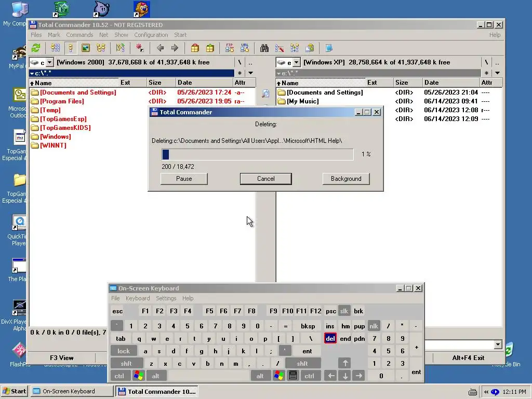The width and height of the screenshot is (532, 399).
Task: Toggle the nlk key on the On-Screen Keyboard
Action: pos(374,326)
